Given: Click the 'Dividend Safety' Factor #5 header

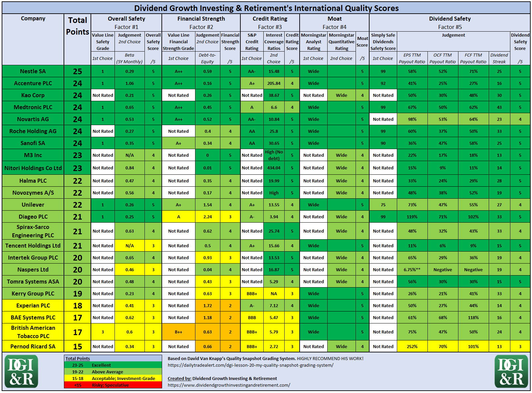Looking at the screenshot, I should tap(450, 23).
